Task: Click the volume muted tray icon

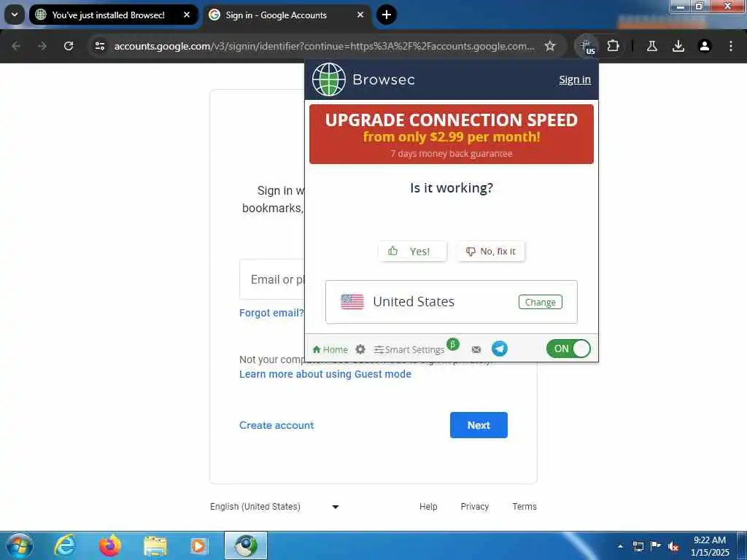Action: [673, 547]
